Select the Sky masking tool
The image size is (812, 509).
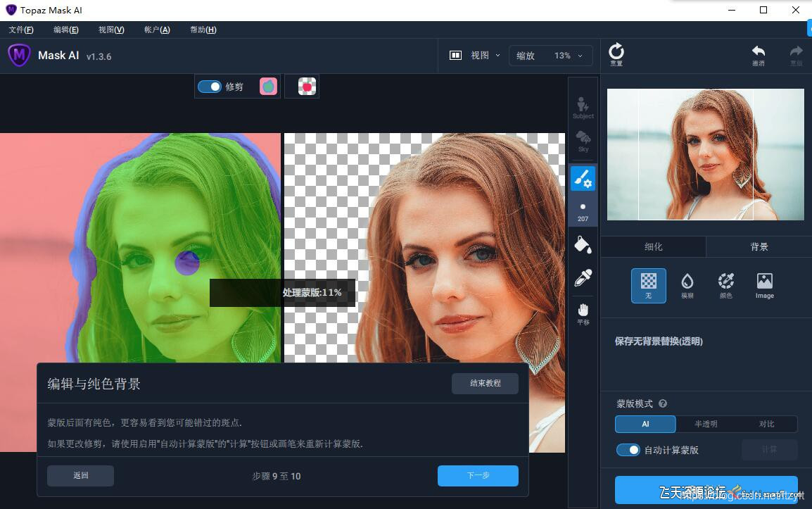[583, 139]
